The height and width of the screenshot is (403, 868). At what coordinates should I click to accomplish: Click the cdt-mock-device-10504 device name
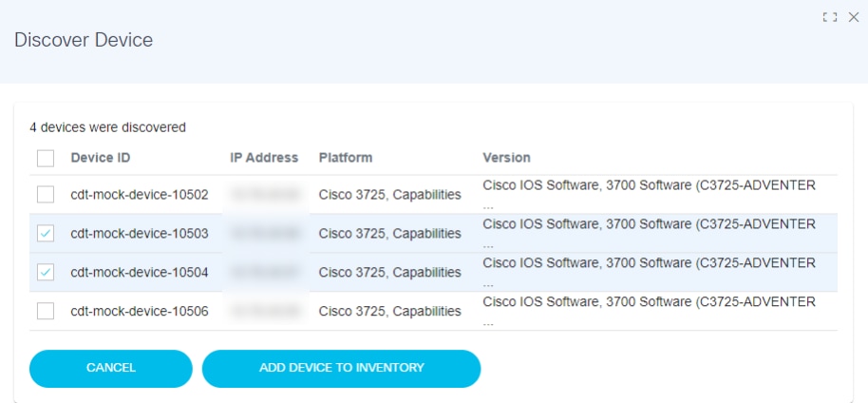pyautogui.click(x=140, y=273)
